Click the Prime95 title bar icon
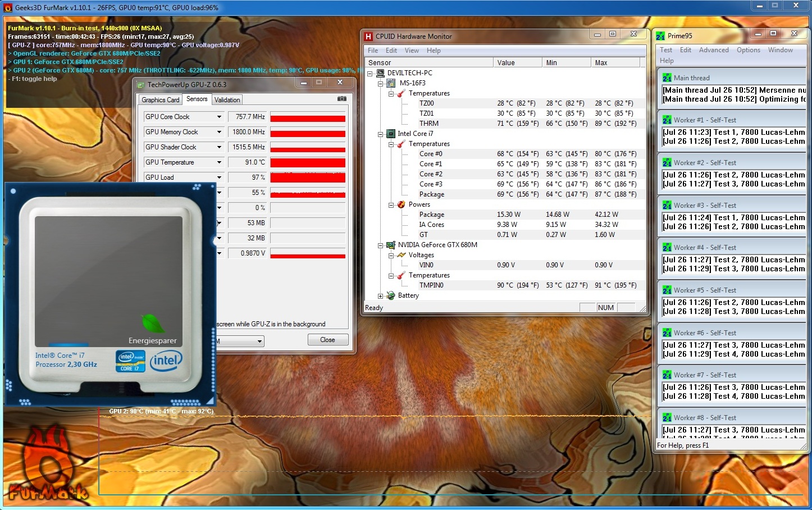The image size is (812, 510). [660, 36]
